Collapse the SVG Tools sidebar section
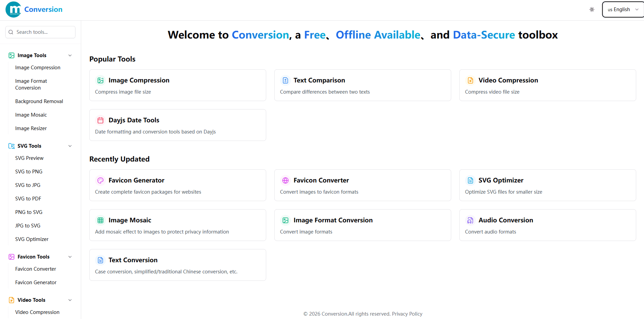The width and height of the screenshot is (644, 319). tap(70, 146)
